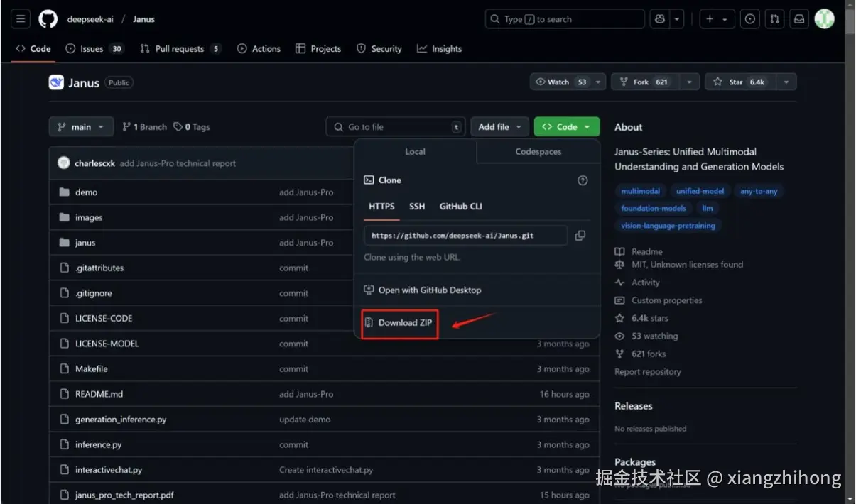The image size is (856, 504).
Task: Select the HTTPS clone option
Action: click(381, 207)
